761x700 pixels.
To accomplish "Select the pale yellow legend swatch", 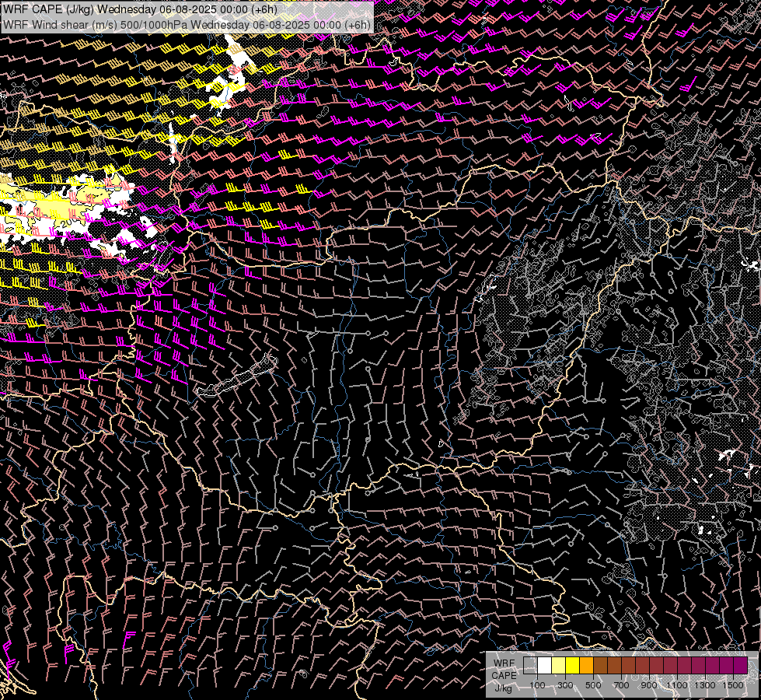I will [558, 666].
